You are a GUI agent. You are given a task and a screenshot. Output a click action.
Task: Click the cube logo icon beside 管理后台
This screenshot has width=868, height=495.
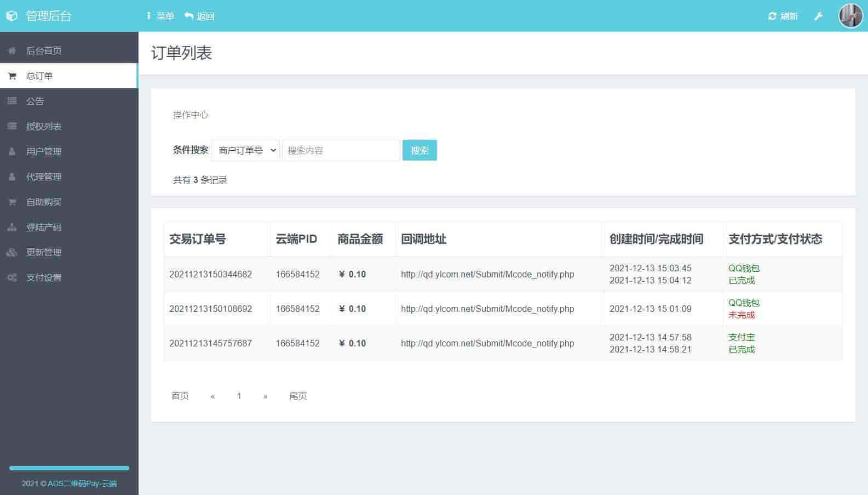click(12, 16)
